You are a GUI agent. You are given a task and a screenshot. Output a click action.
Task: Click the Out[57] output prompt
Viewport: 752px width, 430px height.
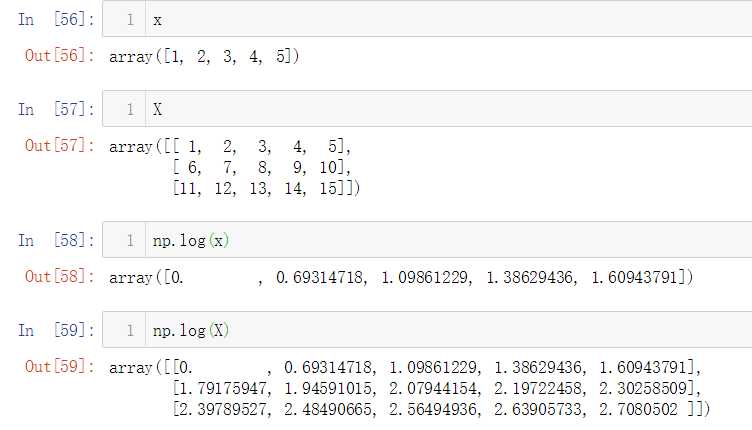60,145
